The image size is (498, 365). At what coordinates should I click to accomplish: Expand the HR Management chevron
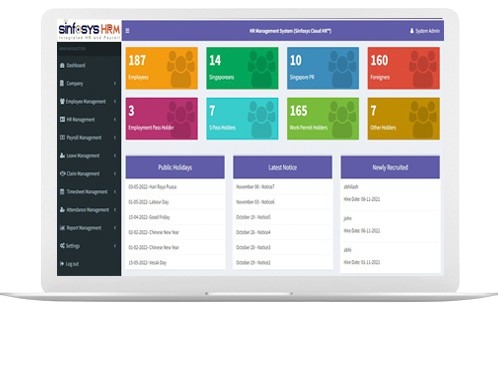pos(115,119)
